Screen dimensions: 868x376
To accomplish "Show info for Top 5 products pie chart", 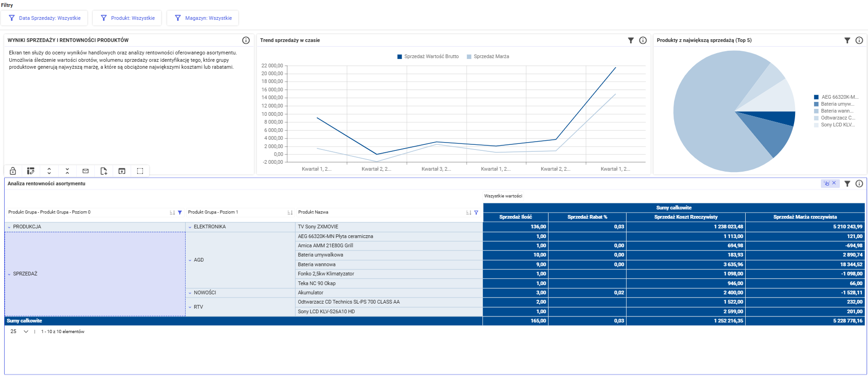I will tap(859, 40).
